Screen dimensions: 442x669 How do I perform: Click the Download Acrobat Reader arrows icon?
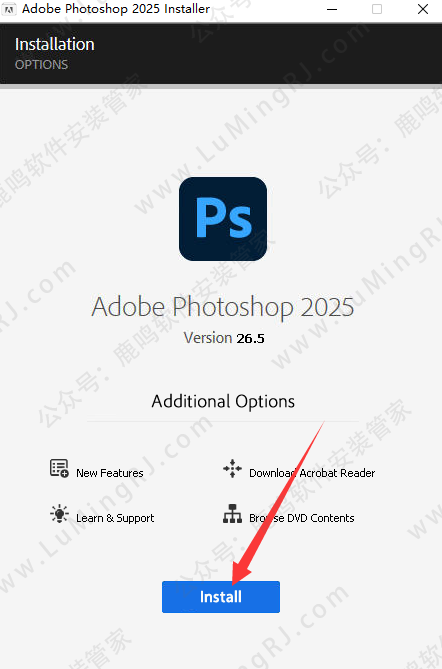point(233,468)
